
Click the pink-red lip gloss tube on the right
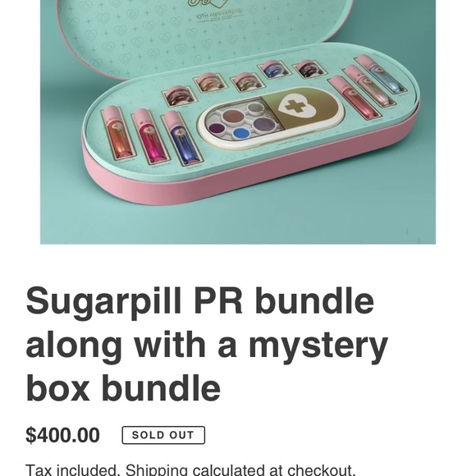coord(354,97)
